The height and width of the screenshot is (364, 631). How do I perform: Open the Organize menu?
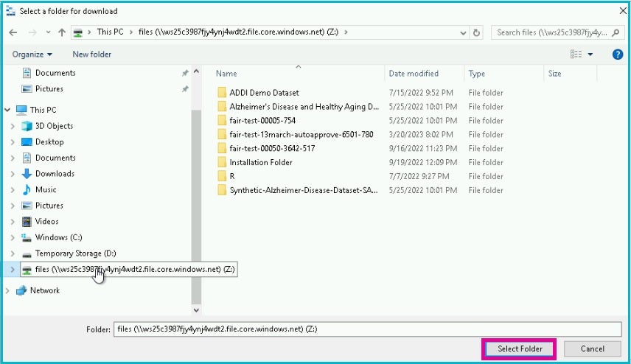(x=32, y=55)
